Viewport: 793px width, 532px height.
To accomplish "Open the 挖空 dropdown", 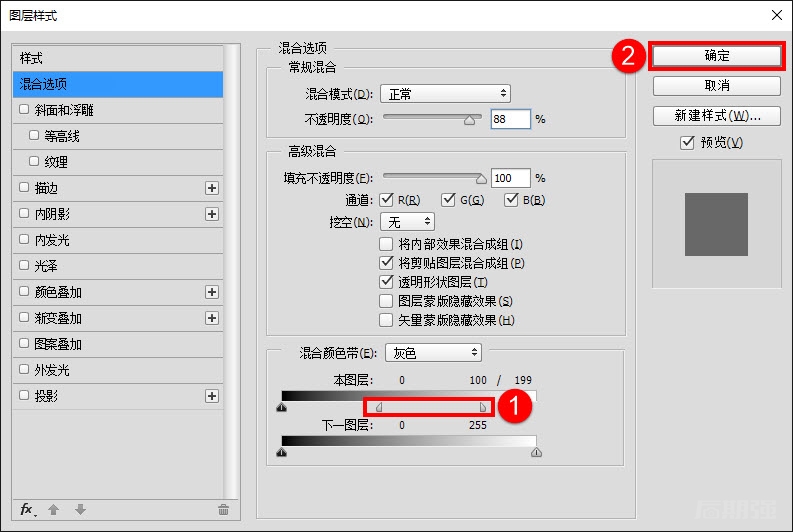I will click(x=407, y=221).
